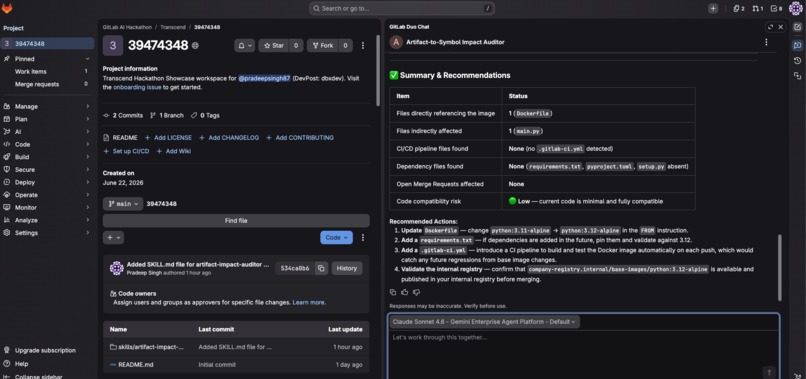Expand the Monitor sidebar section
This screenshot has width=806, height=379.
coord(47,207)
